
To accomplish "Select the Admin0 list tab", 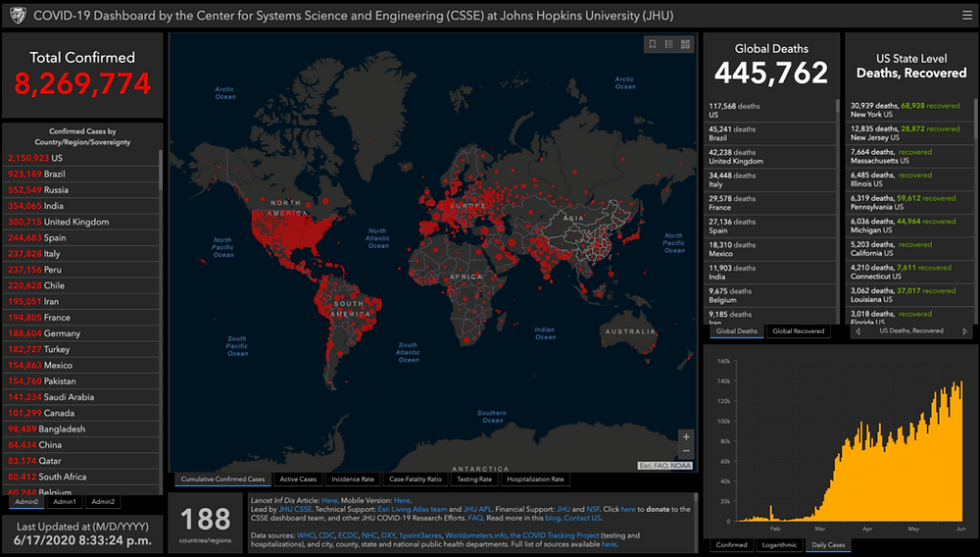I will click(x=26, y=501).
